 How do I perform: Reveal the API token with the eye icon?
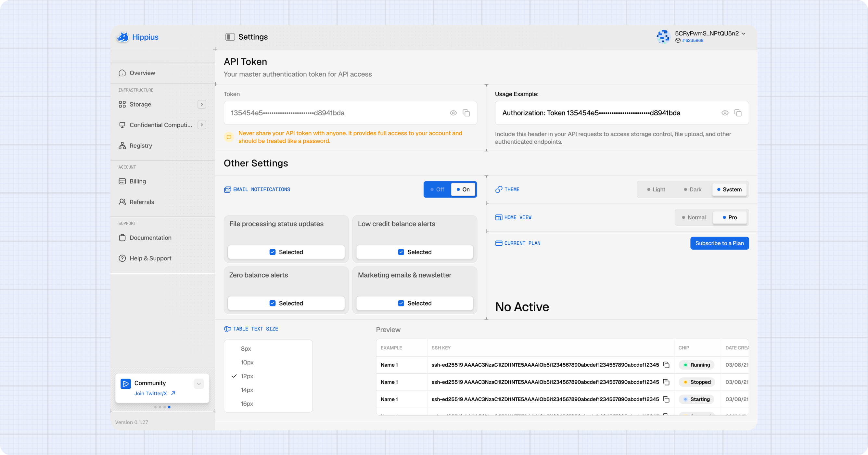point(453,113)
